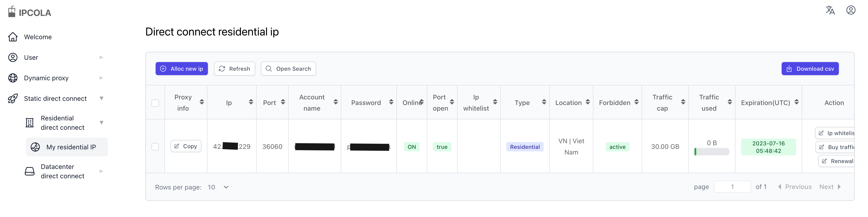Image resolution: width=868 pixels, height=217 pixels.
Task: Check the first proxy row checkbox
Action: coord(155,147)
